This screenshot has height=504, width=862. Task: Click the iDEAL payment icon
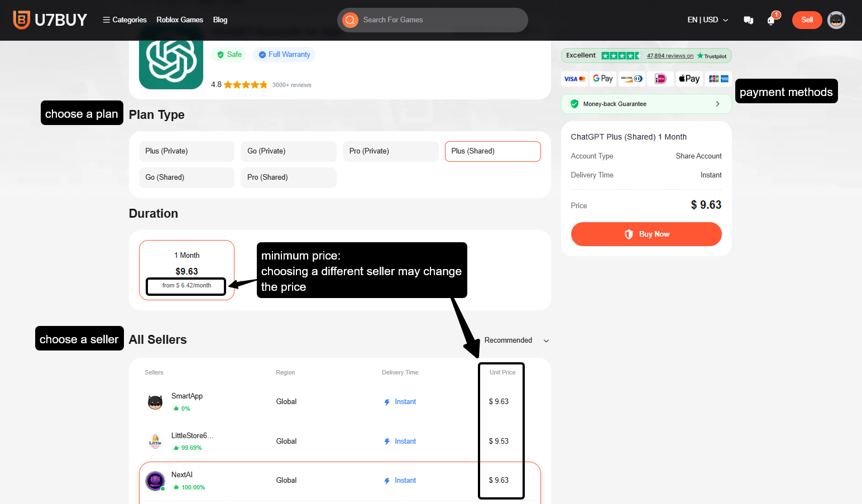(x=660, y=79)
